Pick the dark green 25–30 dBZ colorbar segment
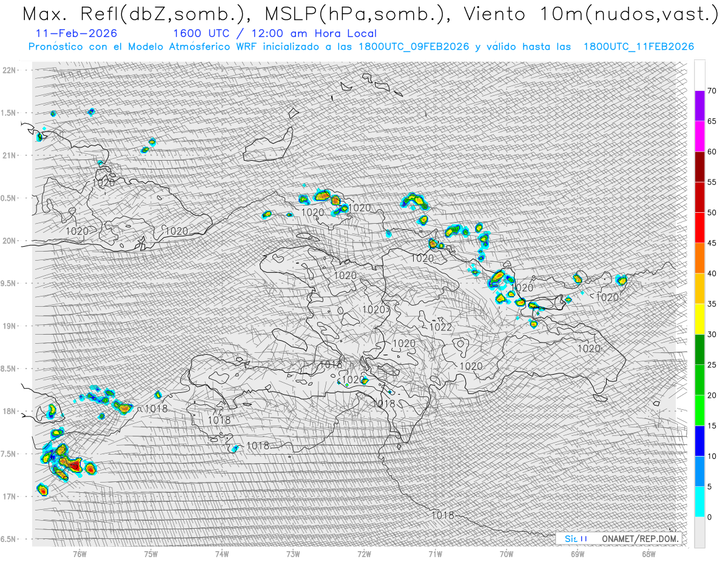Image resolution: width=728 pixels, height=562 pixels. click(x=699, y=349)
